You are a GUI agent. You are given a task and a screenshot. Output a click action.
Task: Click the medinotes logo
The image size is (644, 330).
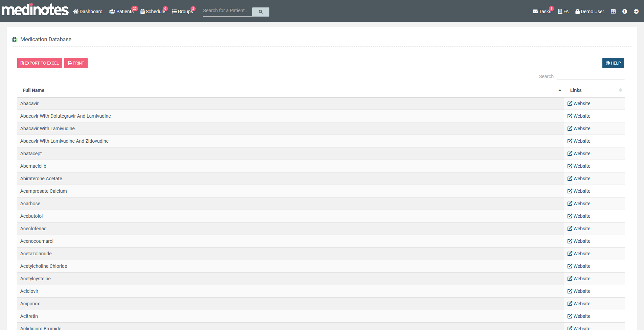35,10
